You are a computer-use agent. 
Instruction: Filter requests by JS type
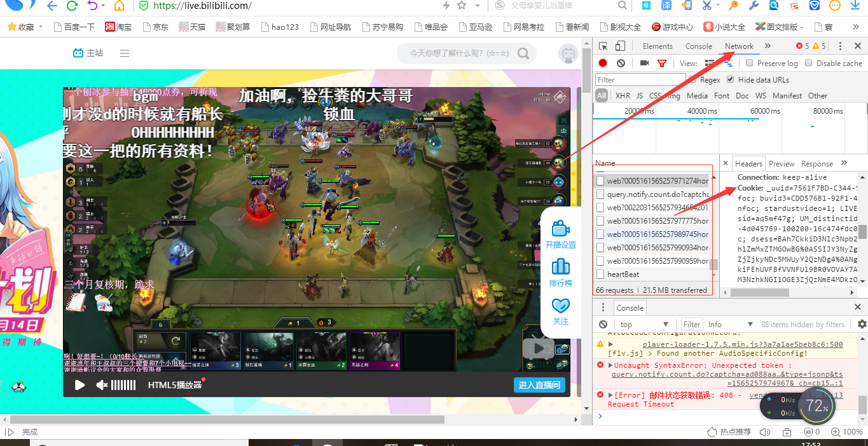(640, 96)
